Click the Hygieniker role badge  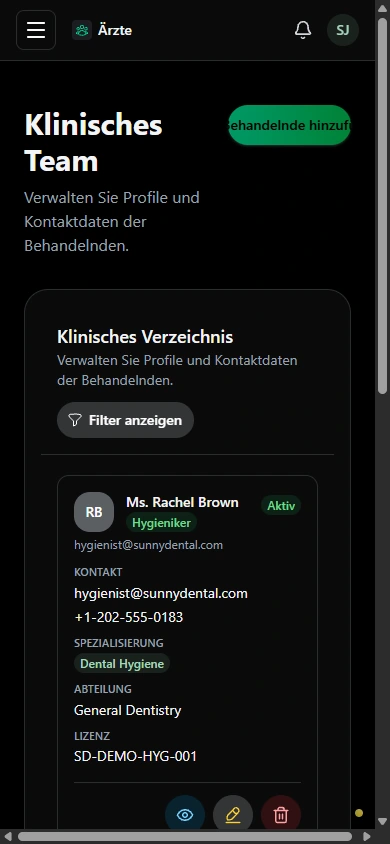(x=161, y=522)
